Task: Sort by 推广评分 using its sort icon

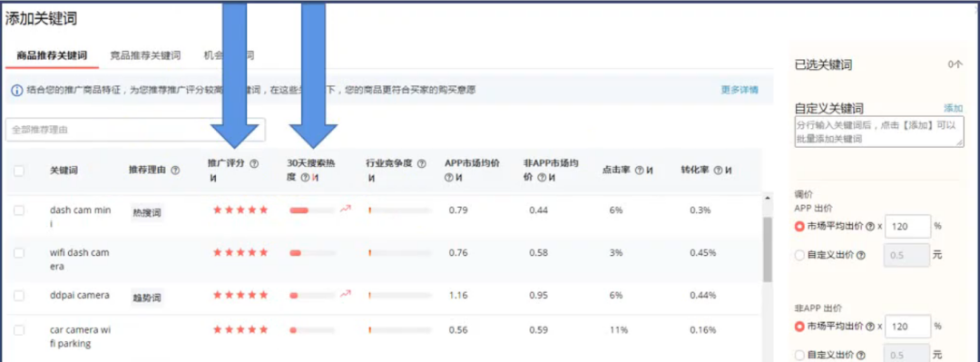Action: [212, 179]
